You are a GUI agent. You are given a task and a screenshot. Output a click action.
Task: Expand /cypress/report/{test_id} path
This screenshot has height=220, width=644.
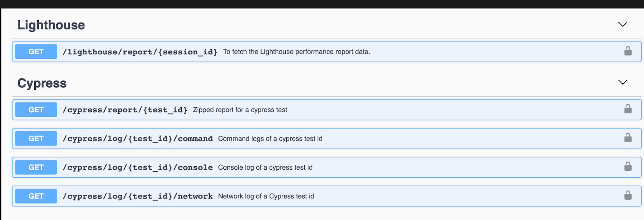click(125, 110)
